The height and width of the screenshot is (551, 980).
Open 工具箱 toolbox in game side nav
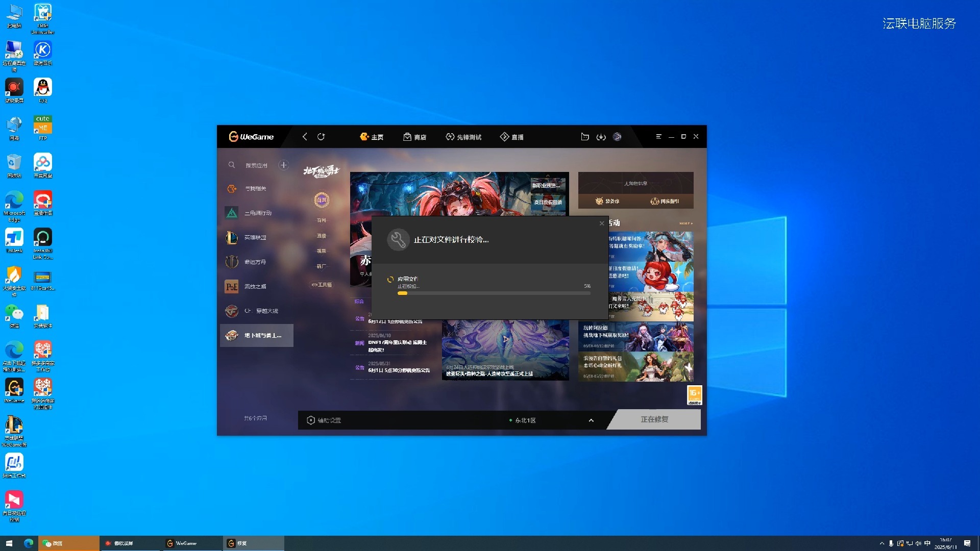(x=322, y=285)
